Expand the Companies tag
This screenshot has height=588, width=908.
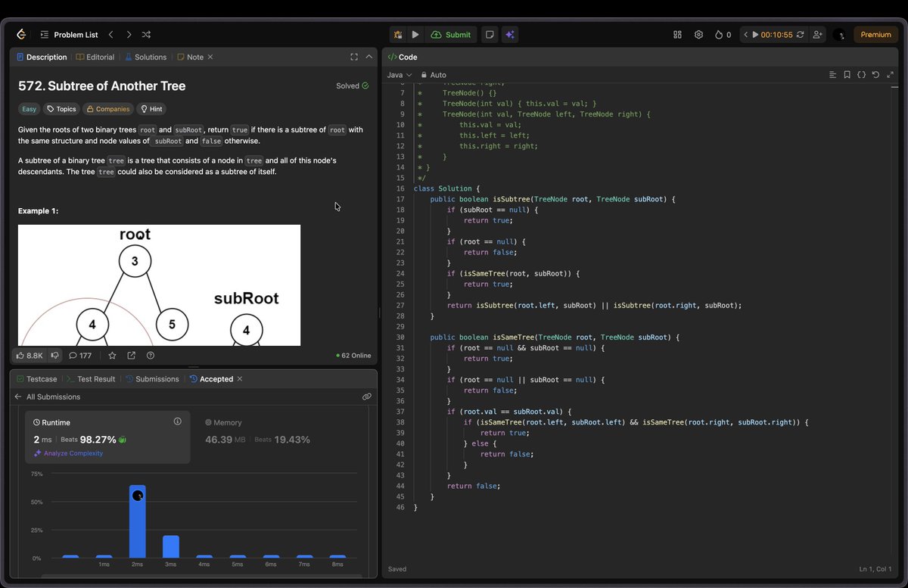[107, 109]
